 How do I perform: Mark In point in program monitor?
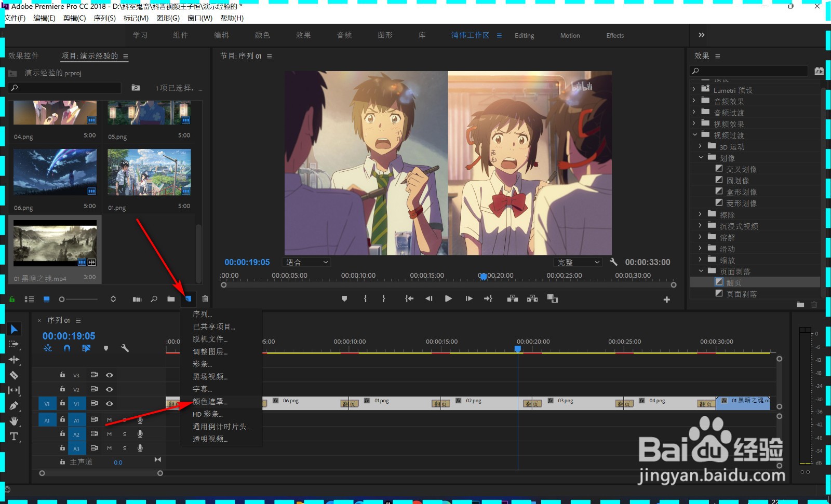(366, 298)
